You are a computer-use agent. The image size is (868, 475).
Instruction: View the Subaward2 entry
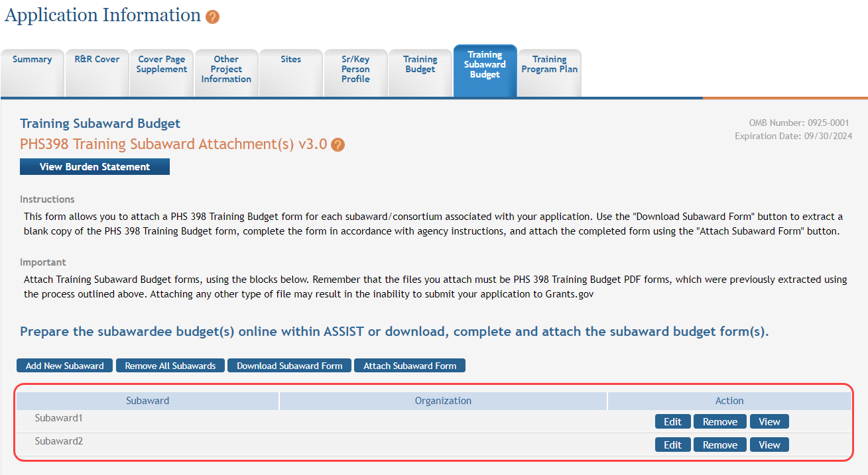tap(769, 445)
